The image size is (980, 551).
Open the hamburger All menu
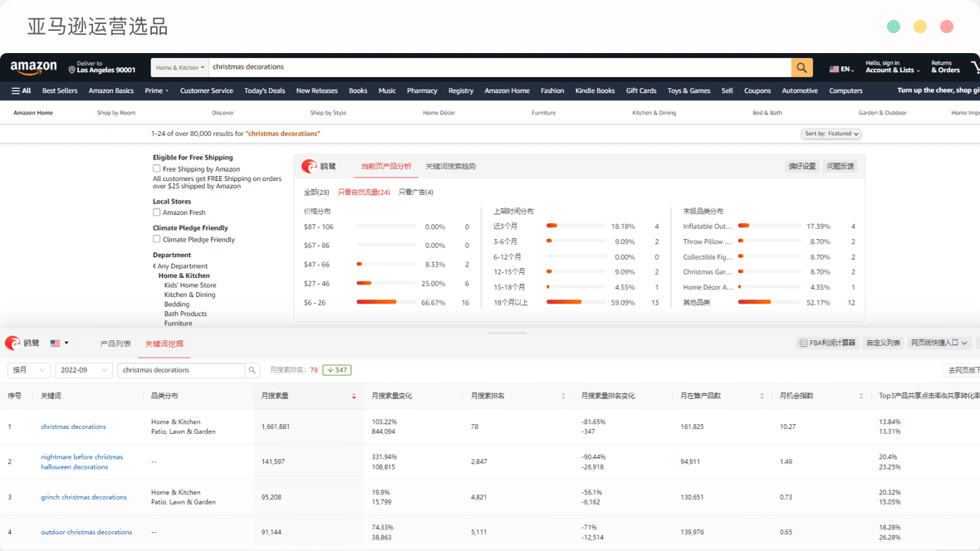click(x=22, y=90)
